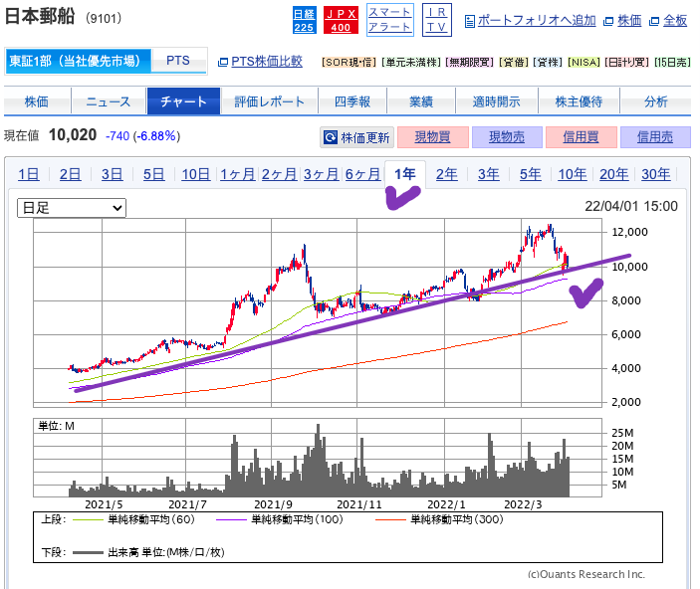Image resolution: width=700 pixels, height=589 pixels.
Task: Open the 株主優待 tab
Action: [x=579, y=101]
